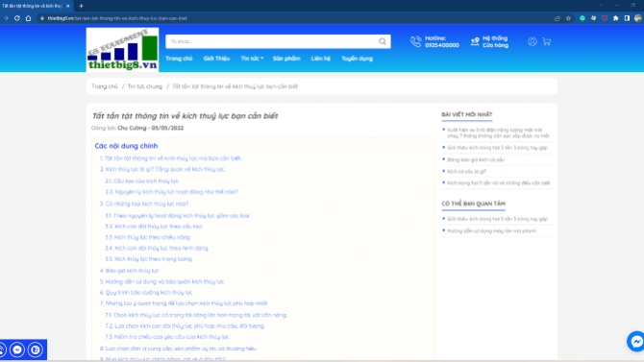Open a new browser tab

tap(81, 6)
